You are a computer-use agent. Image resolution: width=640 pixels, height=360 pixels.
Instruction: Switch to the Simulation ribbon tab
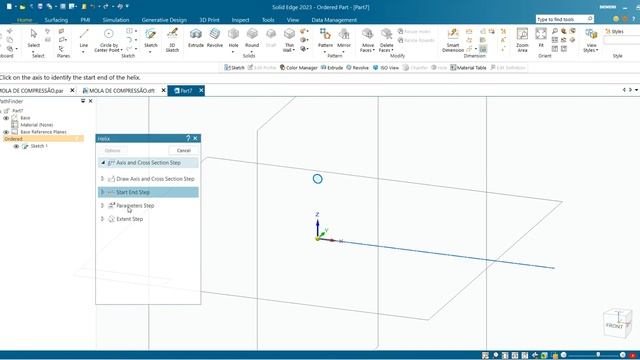tap(116, 20)
